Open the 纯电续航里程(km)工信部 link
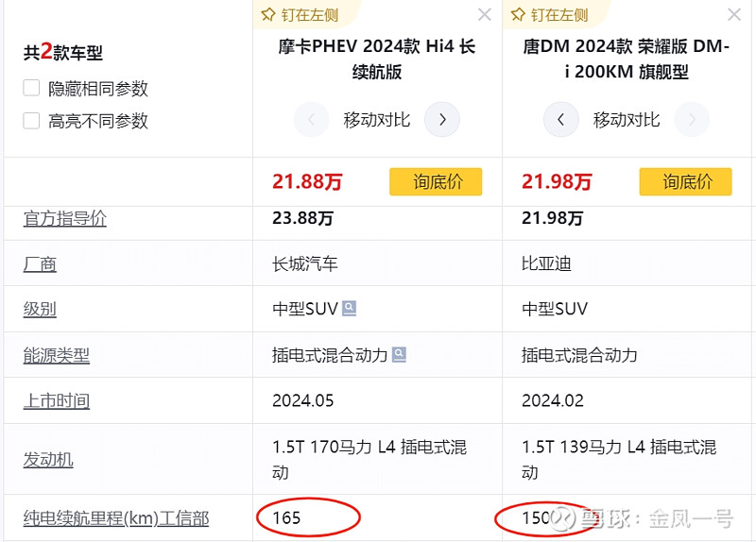Image resolution: width=756 pixels, height=542 pixels. 115,518
